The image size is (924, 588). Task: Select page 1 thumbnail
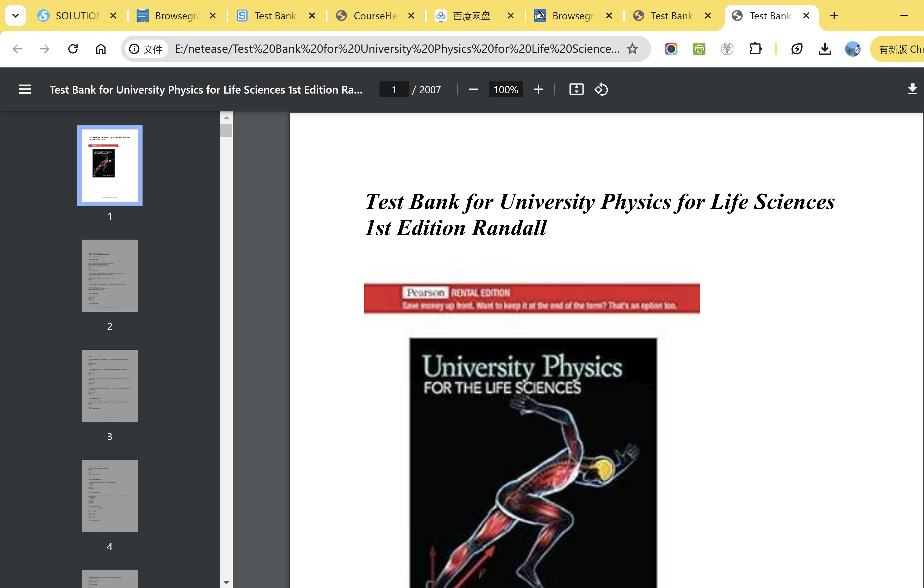coord(110,166)
